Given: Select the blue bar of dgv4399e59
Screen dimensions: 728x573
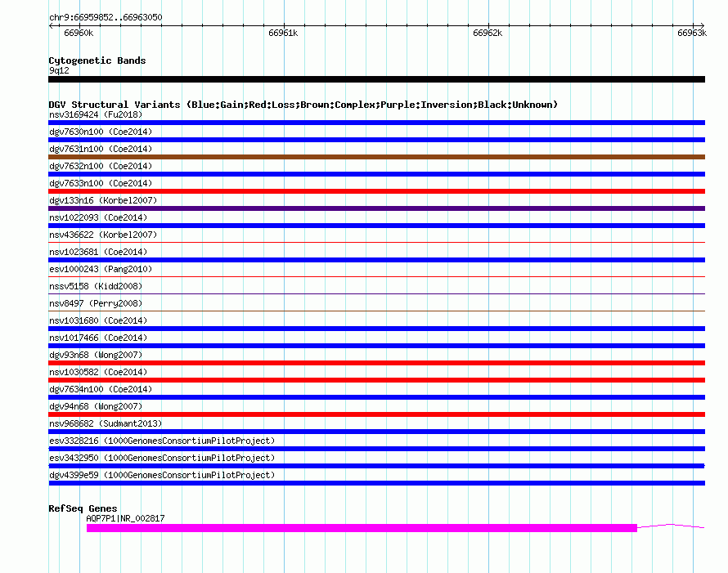Looking at the screenshot, I should coord(376,483).
